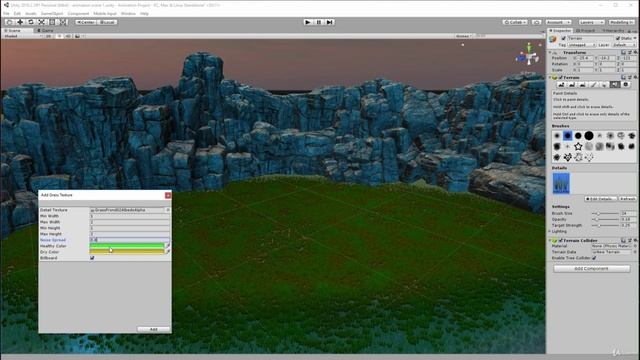This screenshot has height=360, width=640.
Task: Choose the first soft round brush
Action: click(x=557, y=136)
